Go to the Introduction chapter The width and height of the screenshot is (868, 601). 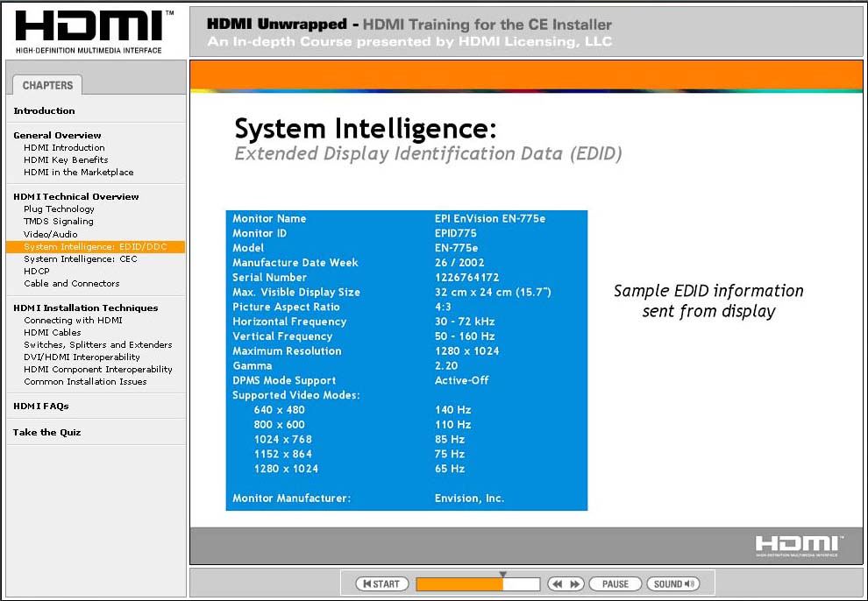[x=45, y=110]
